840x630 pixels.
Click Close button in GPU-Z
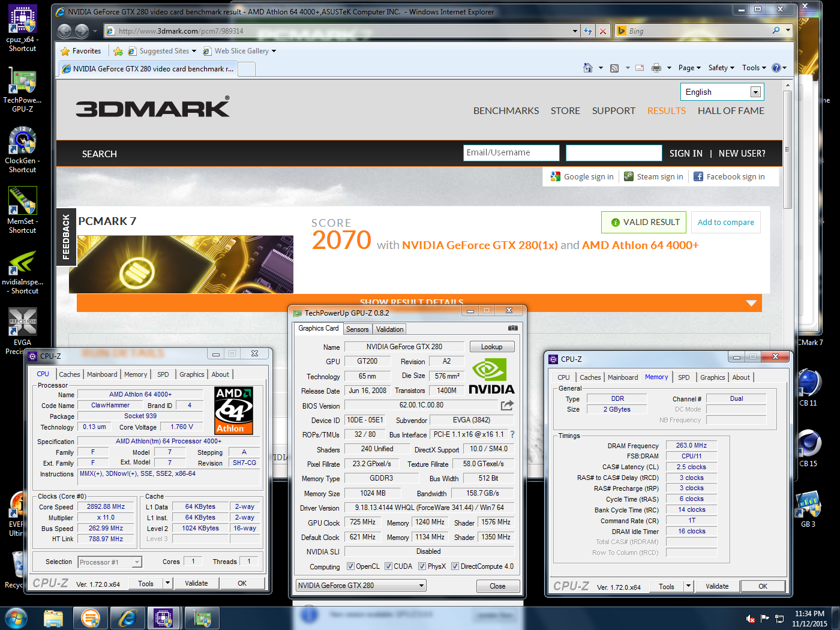click(497, 586)
